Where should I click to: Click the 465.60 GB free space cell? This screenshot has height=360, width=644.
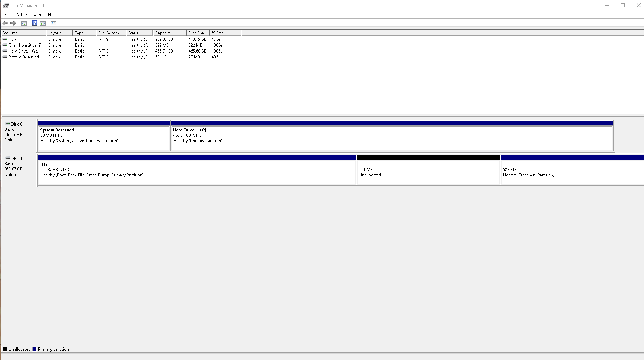(x=197, y=51)
